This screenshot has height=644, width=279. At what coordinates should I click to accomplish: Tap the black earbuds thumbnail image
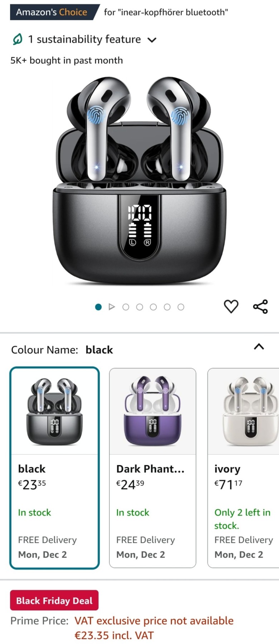tap(54, 411)
